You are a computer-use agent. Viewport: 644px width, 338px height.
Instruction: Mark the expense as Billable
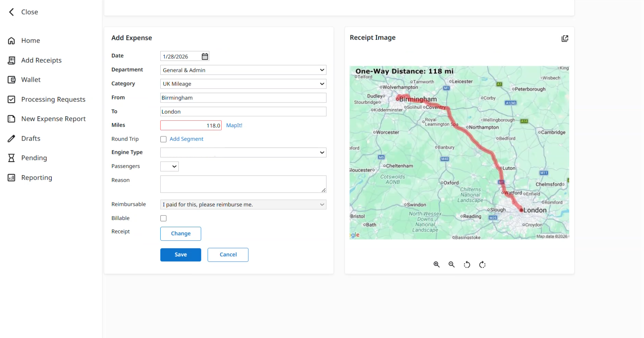(163, 218)
